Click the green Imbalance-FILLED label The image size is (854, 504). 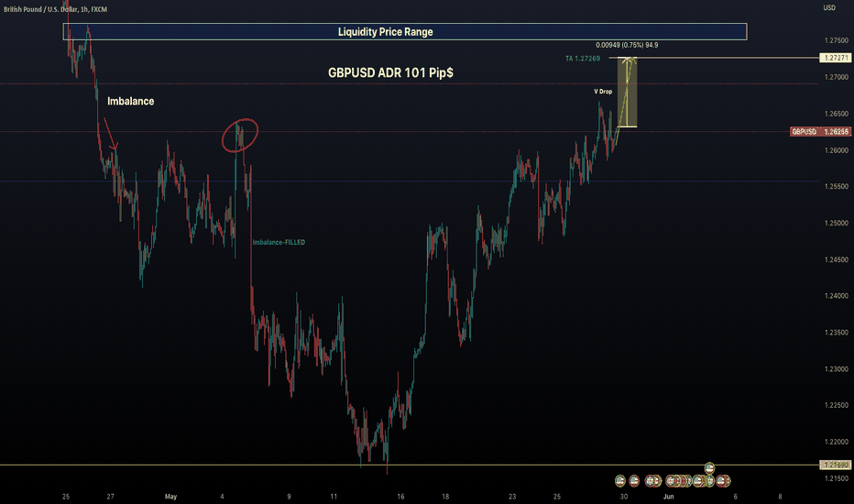tap(279, 242)
